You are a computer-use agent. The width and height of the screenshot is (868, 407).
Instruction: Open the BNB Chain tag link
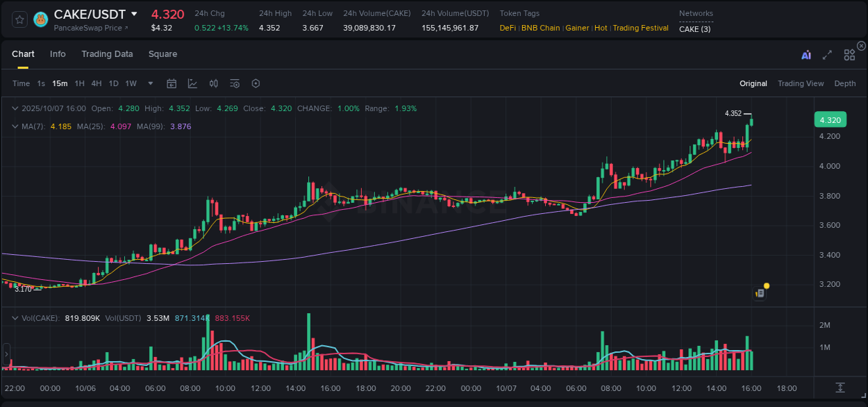click(541, 28)
